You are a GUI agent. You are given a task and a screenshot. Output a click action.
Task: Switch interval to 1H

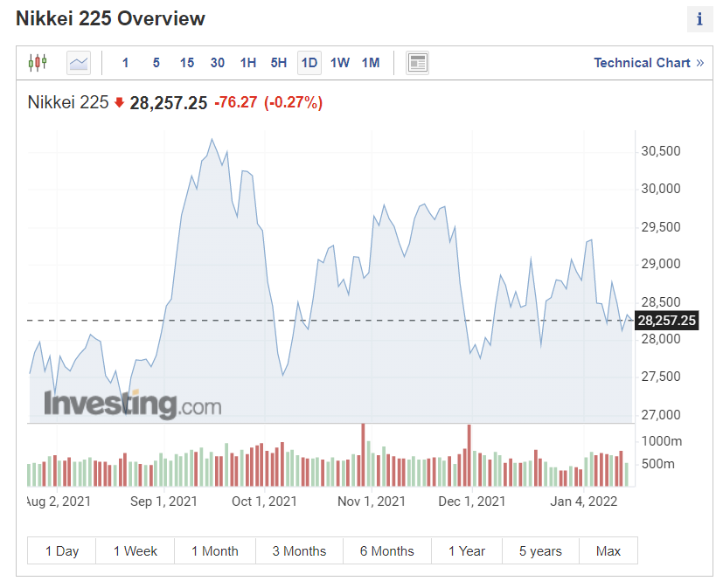[x=248, y=63]
